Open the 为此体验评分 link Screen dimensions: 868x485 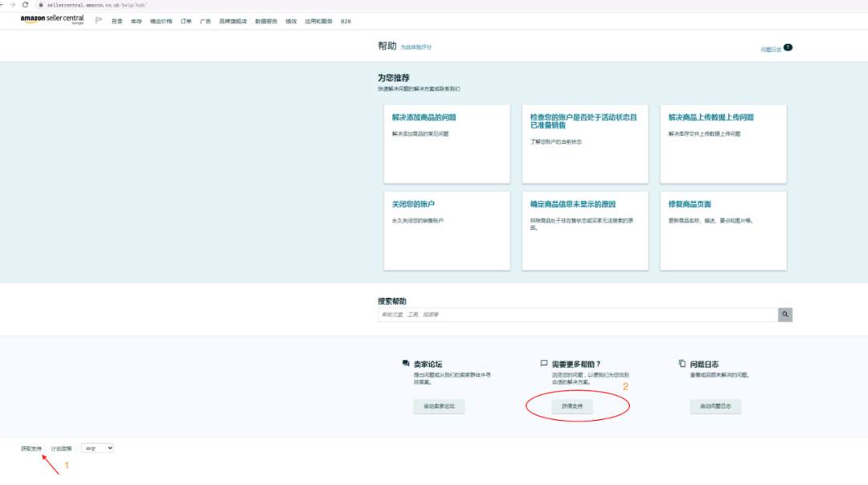click(x=418, y=46)
